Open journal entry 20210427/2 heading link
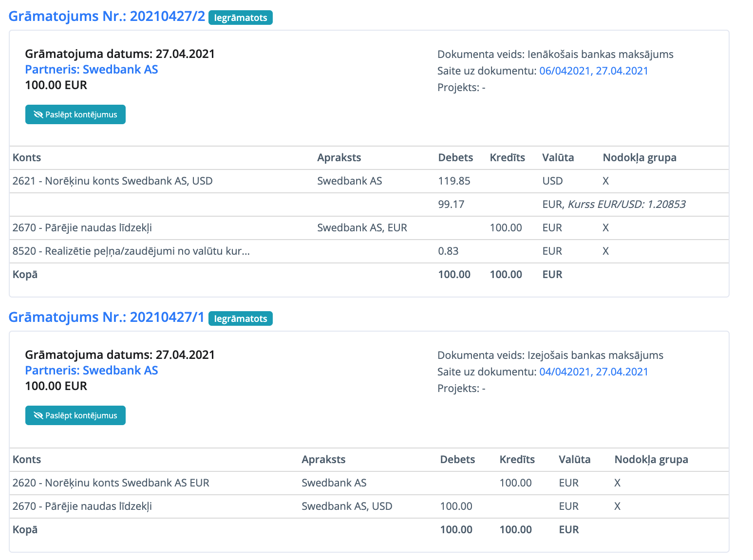753x560 pixels. coord(107,16)
